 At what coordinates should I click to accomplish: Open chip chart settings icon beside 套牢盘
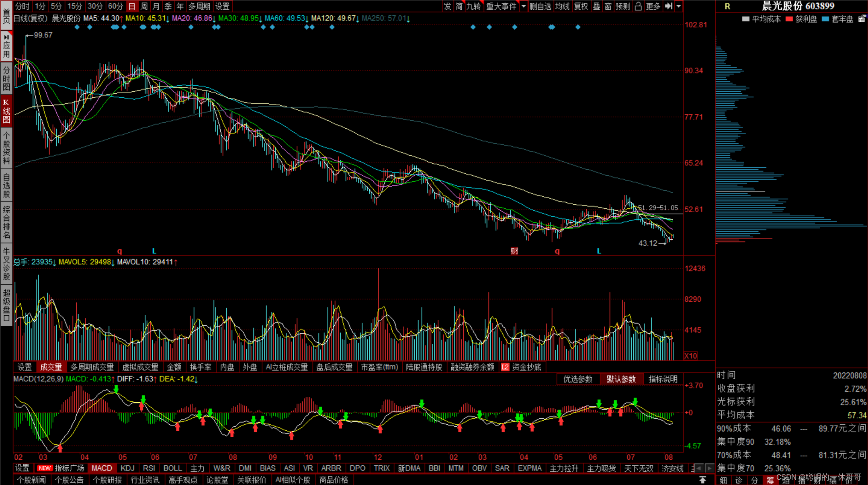click(x=862, y=19)
